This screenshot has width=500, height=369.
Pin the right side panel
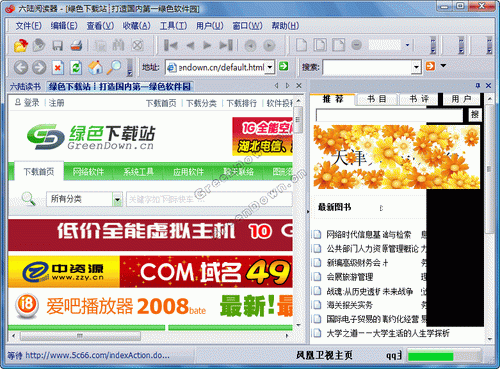(478, 85)
